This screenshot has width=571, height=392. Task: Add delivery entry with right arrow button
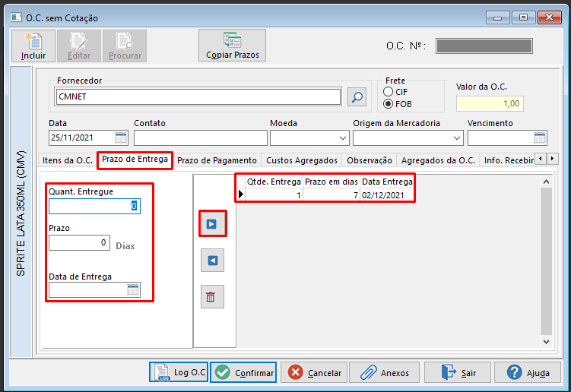pyautogui.click(x=212, y=224)
